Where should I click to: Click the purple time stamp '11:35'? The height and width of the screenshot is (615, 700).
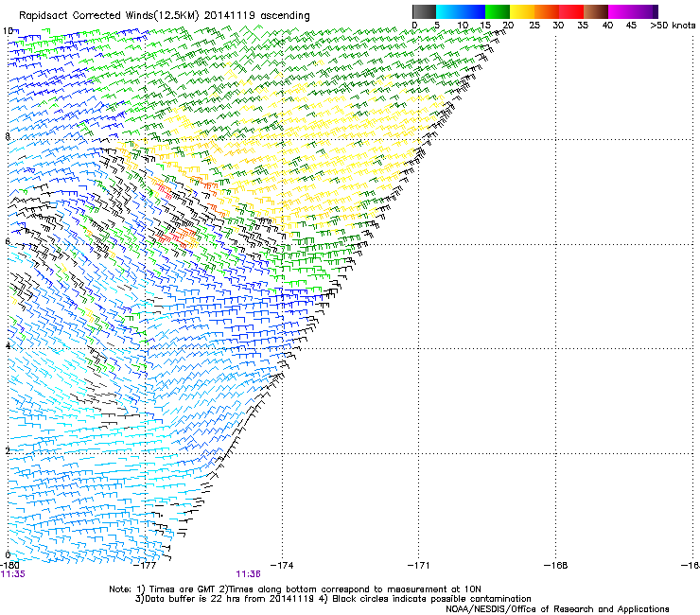click(13, 574)
